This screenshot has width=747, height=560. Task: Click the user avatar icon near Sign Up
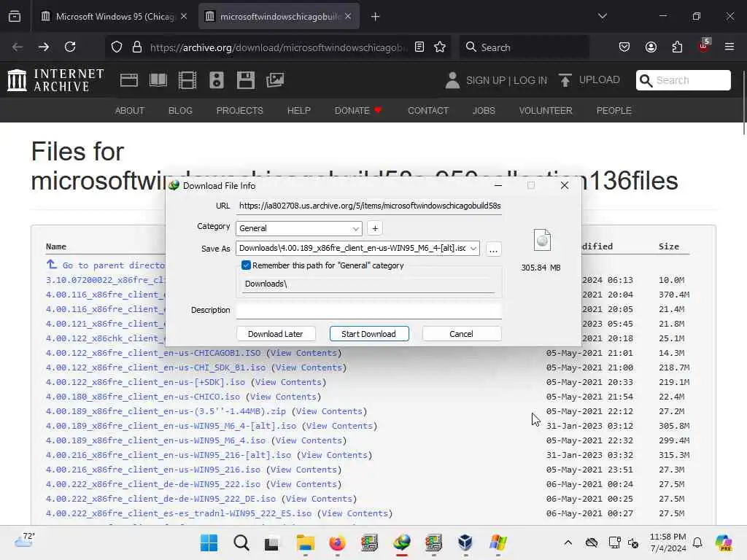point(452,80)
